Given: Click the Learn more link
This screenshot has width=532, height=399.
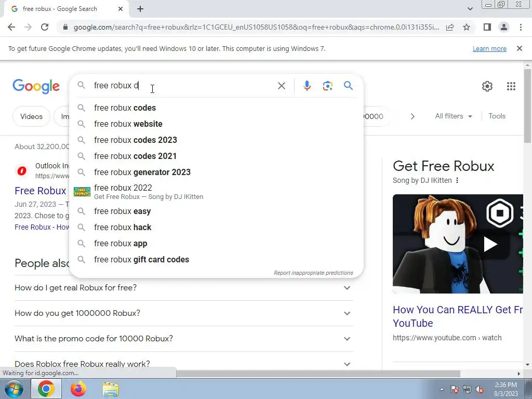Looking at the screenshot, I should 489,48.
